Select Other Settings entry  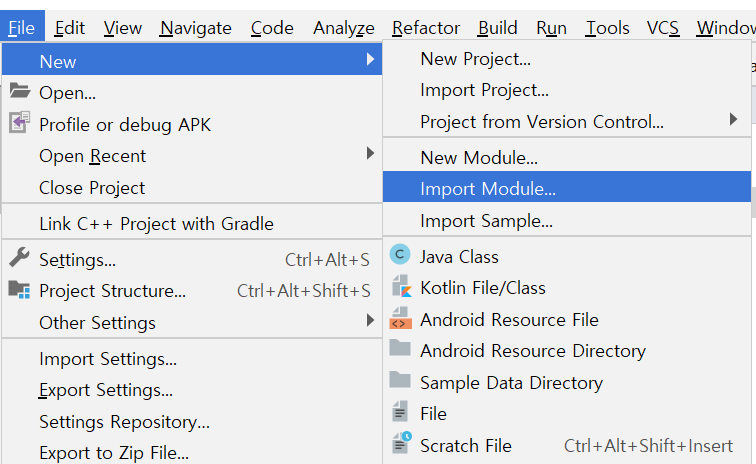pyautogui.click(x=192, y=321)
